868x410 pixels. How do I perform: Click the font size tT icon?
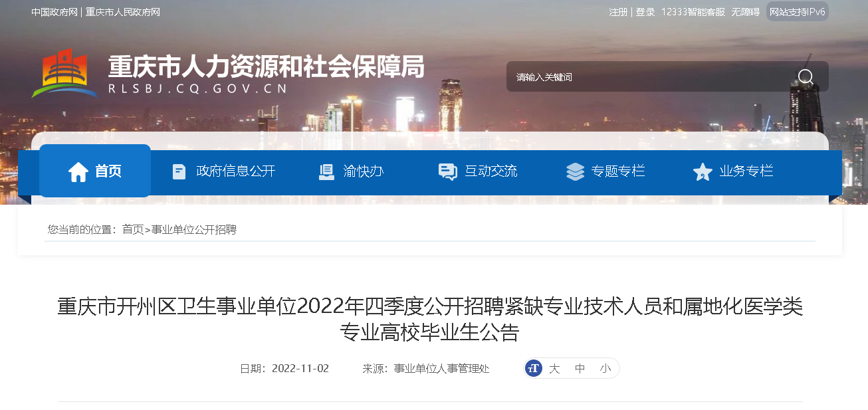533,368
